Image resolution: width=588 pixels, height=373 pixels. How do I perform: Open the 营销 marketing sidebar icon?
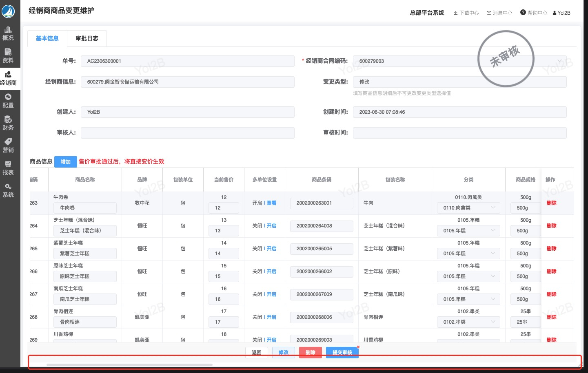(8, 146)
